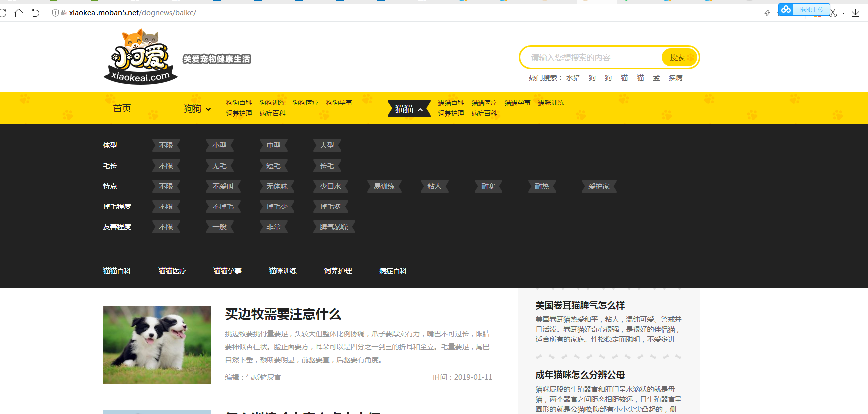Image resolution: width=868 pixels, height=414 pixels.
Task: Select the 长毛 fur length filter
Action: 327,166
